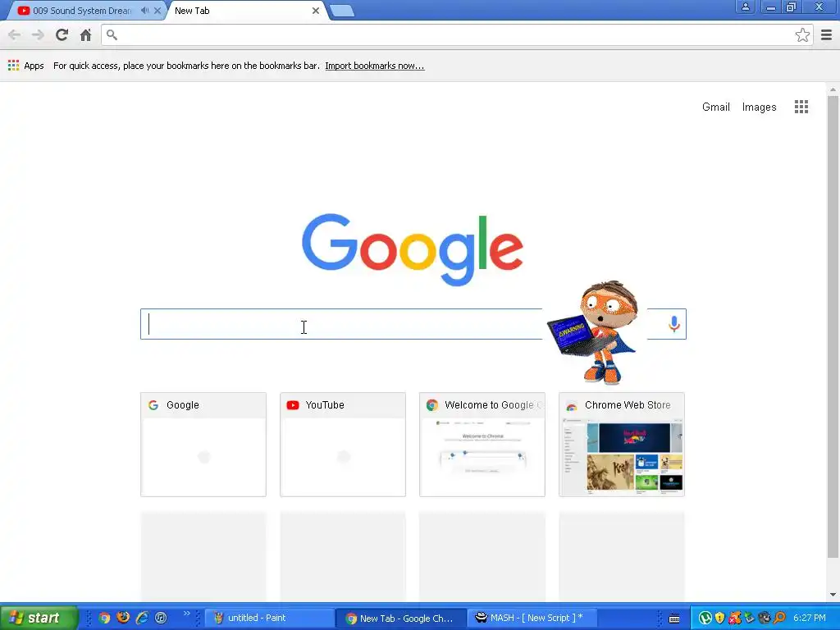This screenshot has height=630, width=840.
Task: Click the Google logo
Action: pos(412,249)
